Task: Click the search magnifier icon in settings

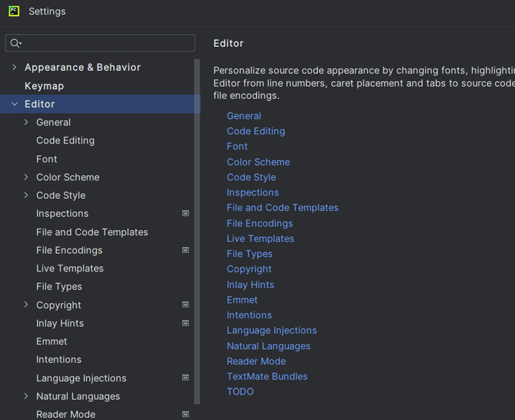Action: 15,44
